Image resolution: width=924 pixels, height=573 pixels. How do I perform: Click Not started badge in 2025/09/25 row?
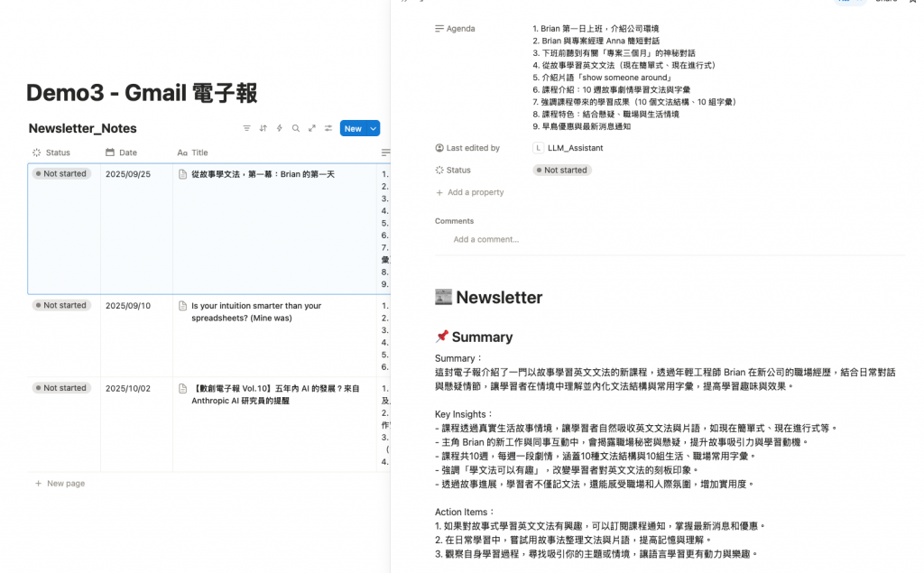pos(62,174)
